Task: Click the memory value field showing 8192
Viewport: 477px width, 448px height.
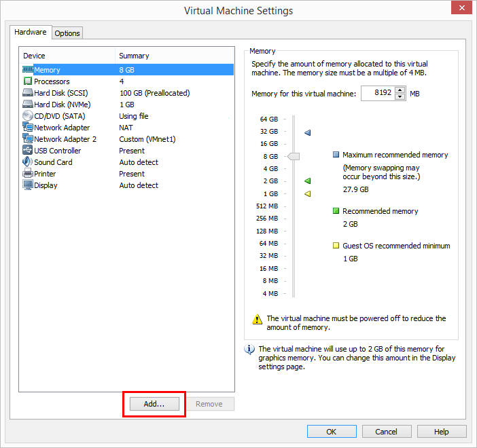Action: tap(378, 93)
